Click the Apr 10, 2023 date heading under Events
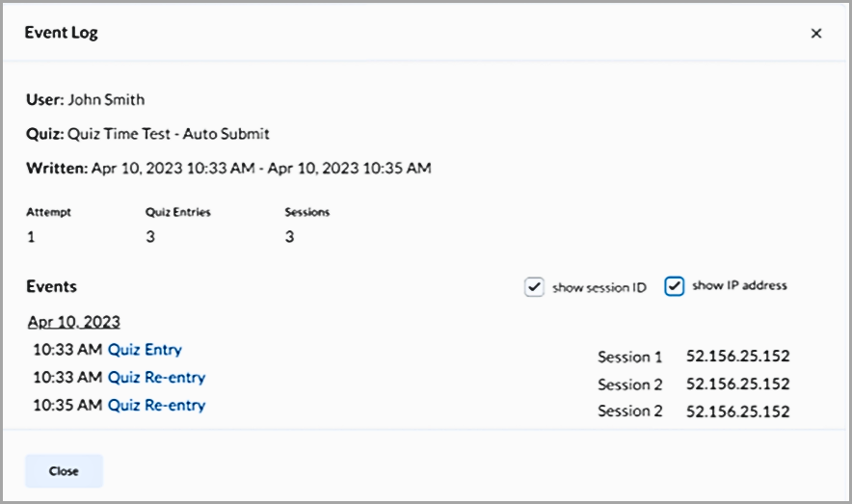The width and height of the screenshot is (852, 504). tap(73, 322)
